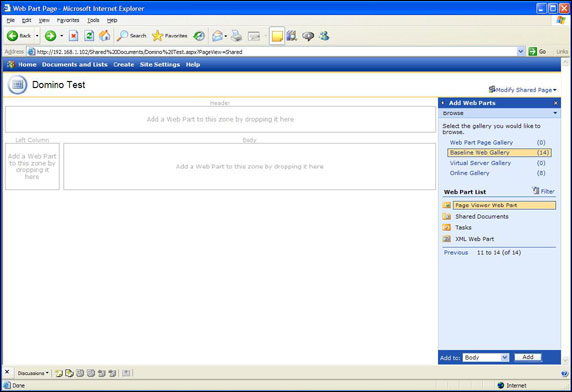Click the Print icon in toolbar
572x392 pixels.
click(237, 36)
